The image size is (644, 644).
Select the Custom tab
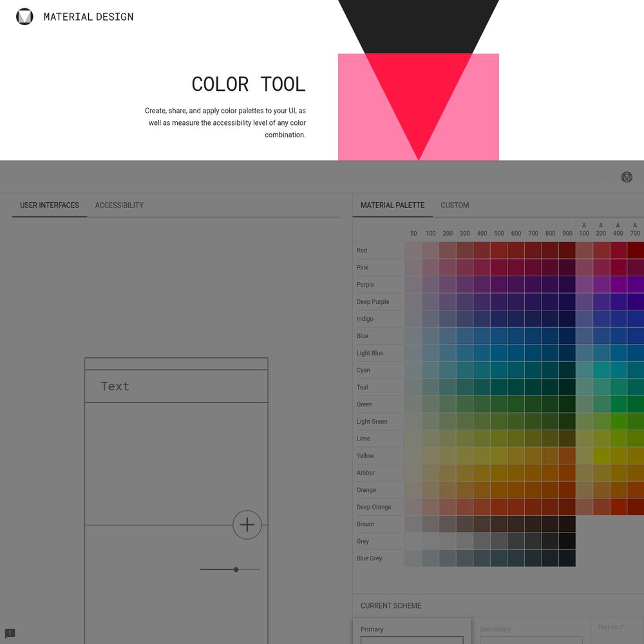point(455,205)
